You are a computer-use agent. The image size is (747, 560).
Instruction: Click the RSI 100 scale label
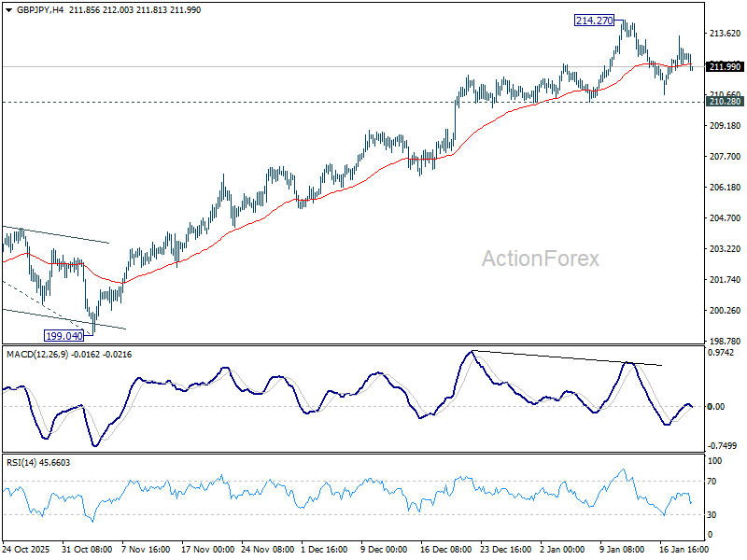tap(715, 461)
